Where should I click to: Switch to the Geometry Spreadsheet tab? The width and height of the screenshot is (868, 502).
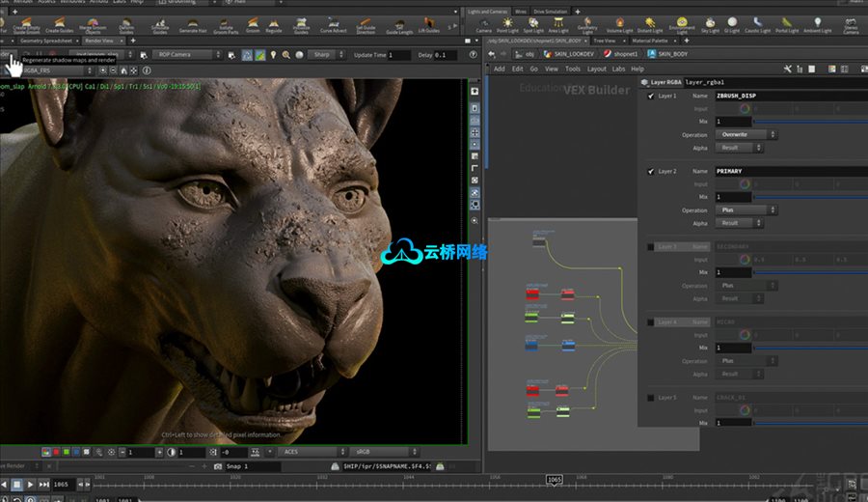tap(45, 42)
